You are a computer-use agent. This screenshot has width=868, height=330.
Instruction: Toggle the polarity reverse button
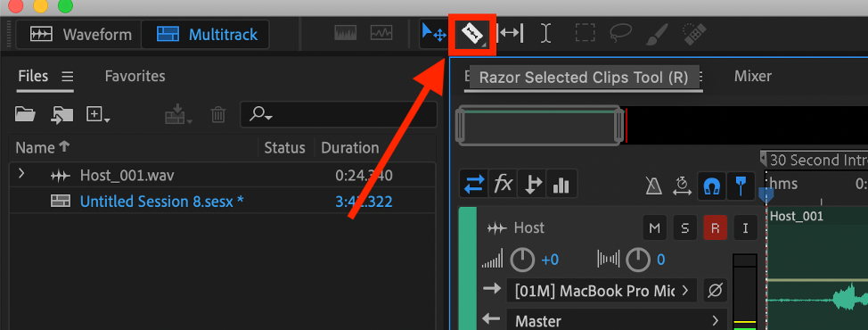coord(716,290)
